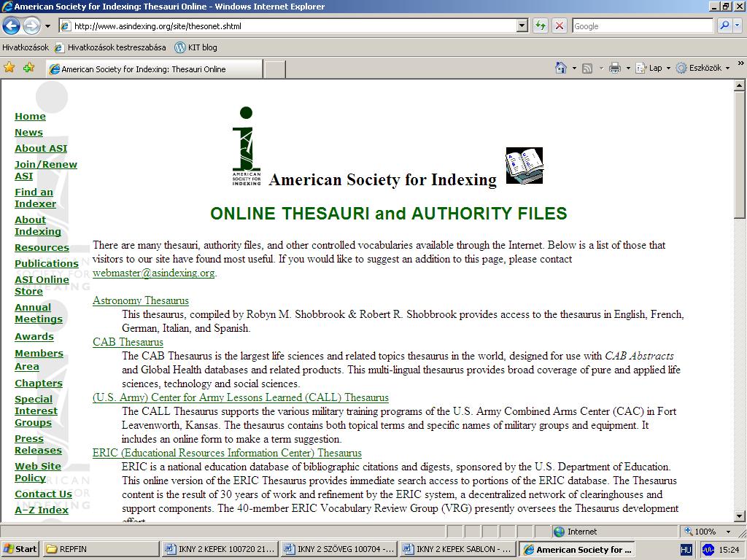Image resolution: width=747 pixels, height=560 pixels.
Task: Switch to REPFIN folder taskbar item
Action: pos(101,549)
